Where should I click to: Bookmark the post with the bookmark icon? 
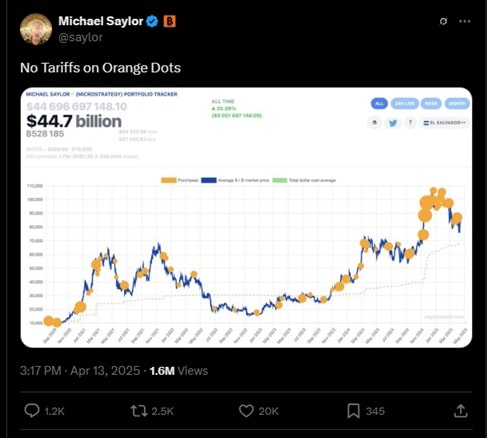click(354, 411)
